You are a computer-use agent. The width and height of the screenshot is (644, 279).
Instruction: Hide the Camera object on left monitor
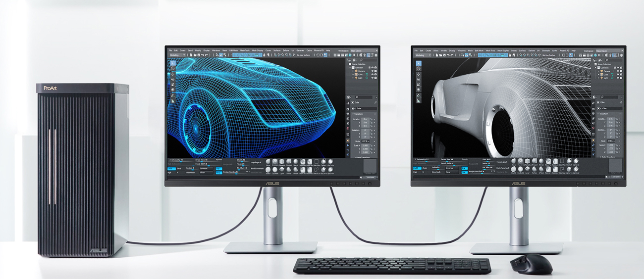click(372, 71)
